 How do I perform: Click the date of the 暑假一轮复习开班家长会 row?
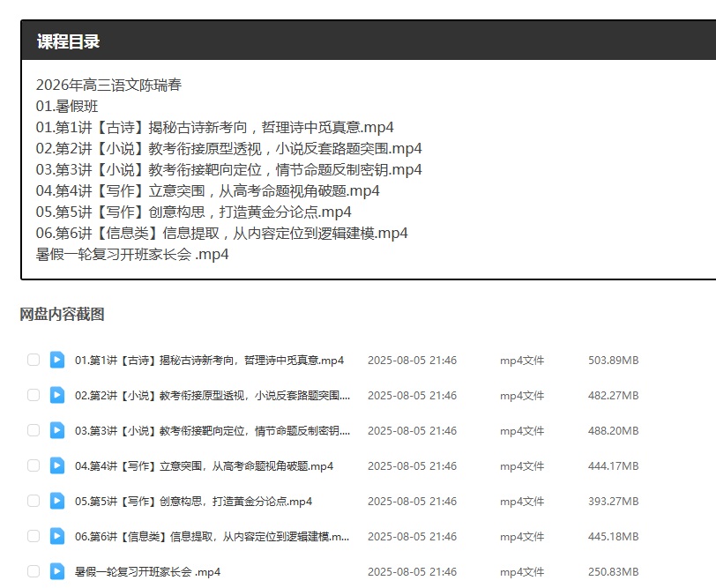pyautogui.click(x=412, y=571)
